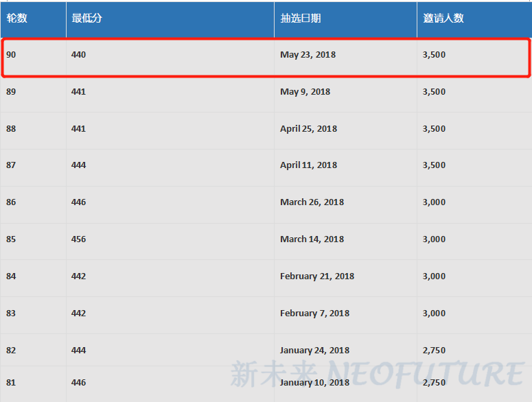Click the February 7, 2018 date cell
Image resolution: width=532 pixels, height=402 pixels.
pyautogui.click(x=314, y=314)
